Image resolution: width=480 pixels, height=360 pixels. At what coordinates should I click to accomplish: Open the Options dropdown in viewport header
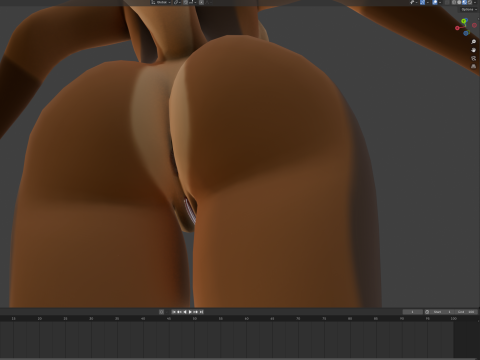click(469, 9)
